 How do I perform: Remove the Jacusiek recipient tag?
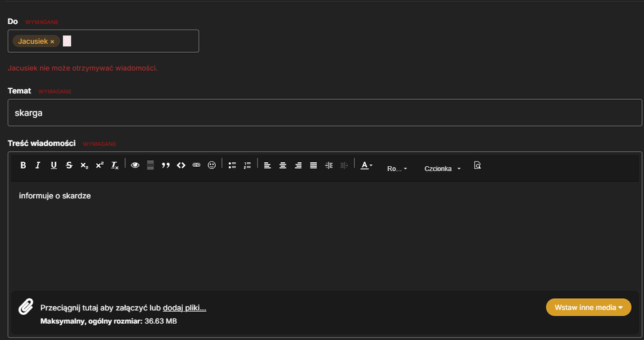point(52,41)
